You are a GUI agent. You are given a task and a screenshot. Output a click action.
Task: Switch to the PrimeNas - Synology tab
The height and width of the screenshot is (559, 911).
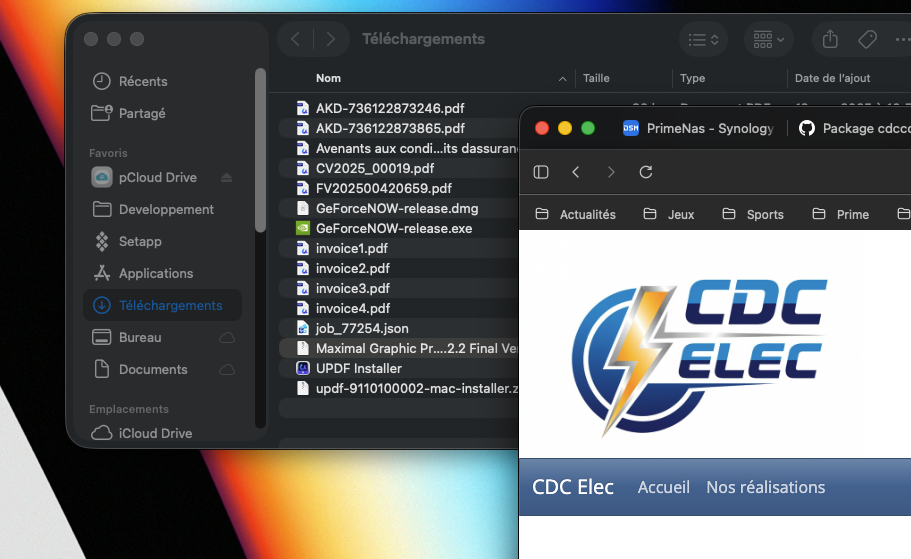[x=698, y=128]
